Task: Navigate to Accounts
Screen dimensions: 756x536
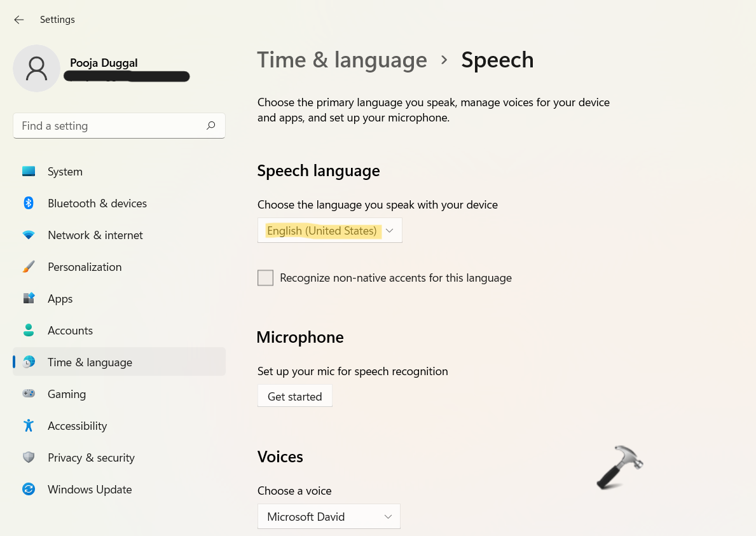Action: point(119,331)
